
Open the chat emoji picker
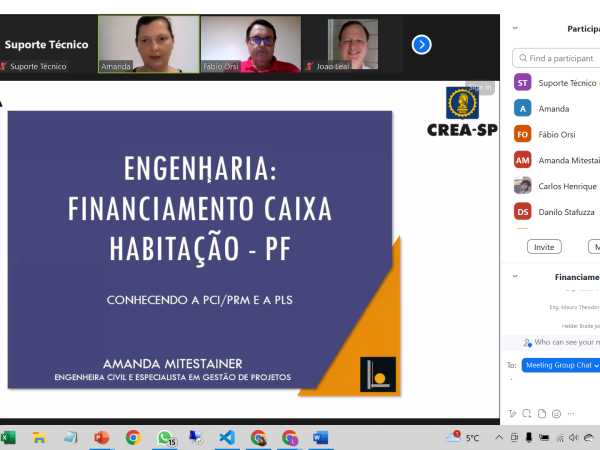[x=556, y=414]
